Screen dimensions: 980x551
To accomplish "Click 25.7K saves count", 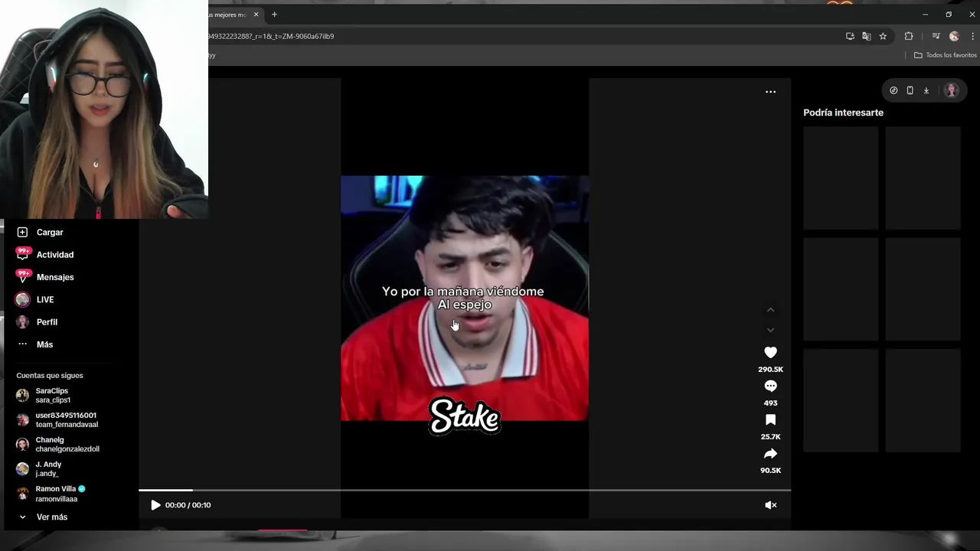I will pyautogui.click(x=770, y=437).
